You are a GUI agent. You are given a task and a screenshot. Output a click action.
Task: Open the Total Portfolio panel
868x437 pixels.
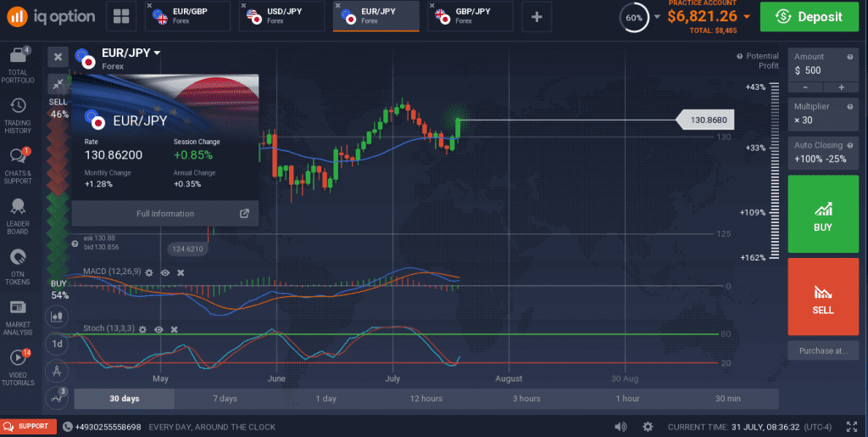(x=19, y=64)
